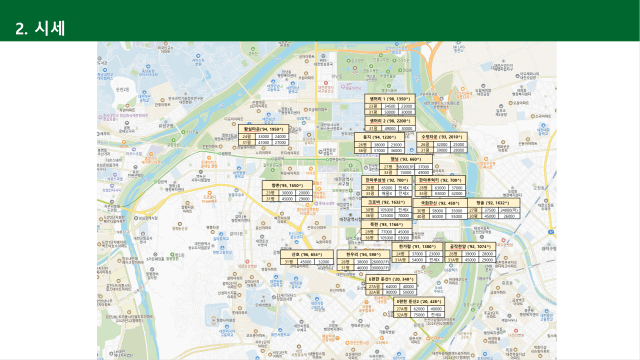
Task: Click the 샘머리 2 ('98, 2200) table header
Action: pyautogui.click(x=389, y=121)
